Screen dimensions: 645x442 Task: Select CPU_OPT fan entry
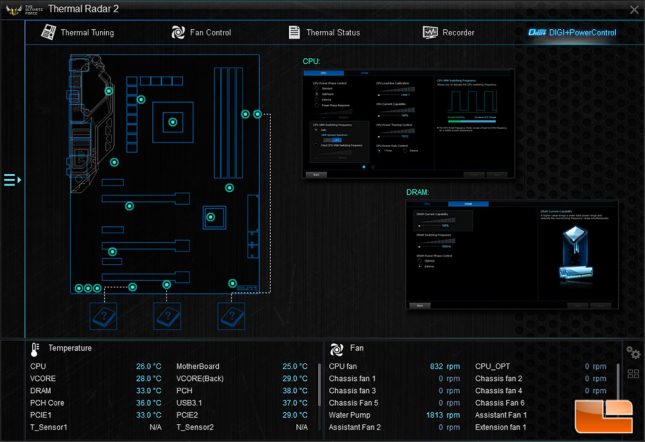pos(541,366)
